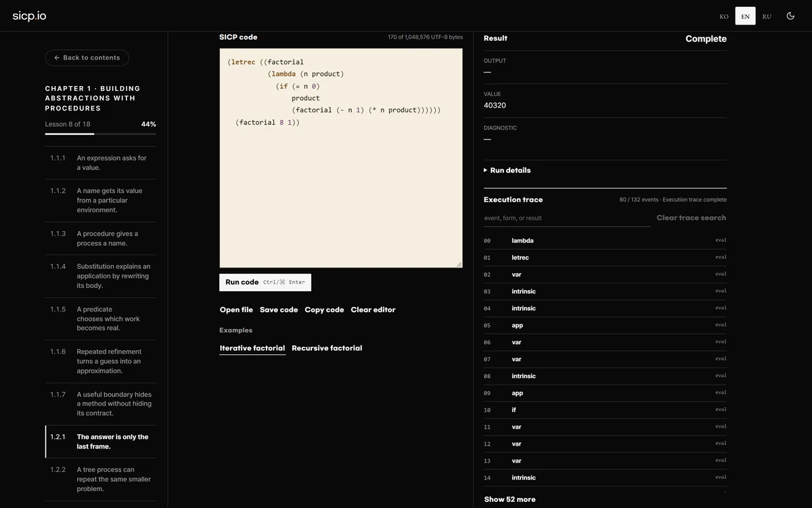The width and height of the screenshot is (812, 508).
Task: Click inside the SICP code editor
Action: pyautogui.click(x=341, y=158)
